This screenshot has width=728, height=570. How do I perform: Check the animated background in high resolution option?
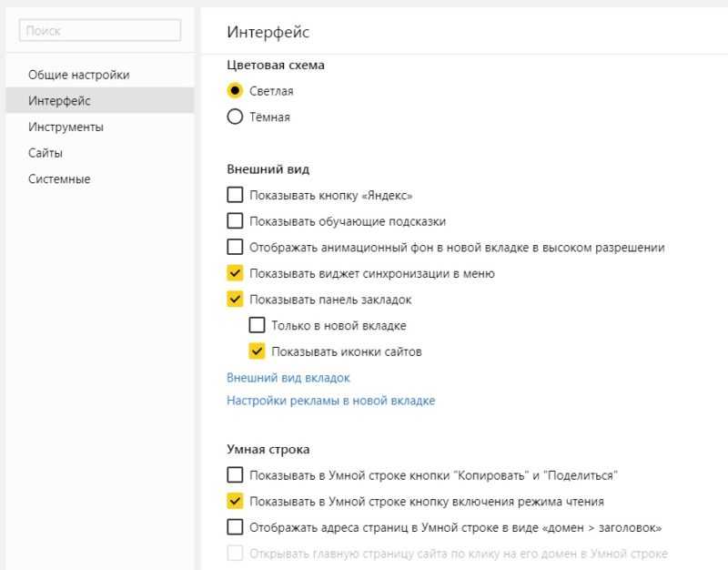click(x=235, y=247)
